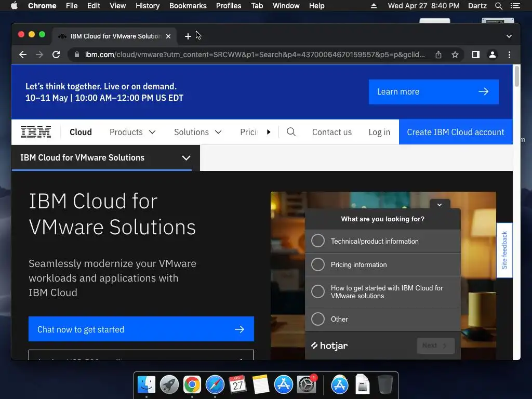Close the IBM Cloud for VMware tab
Viewport: 532px width, 399px height.
point(168,36)
